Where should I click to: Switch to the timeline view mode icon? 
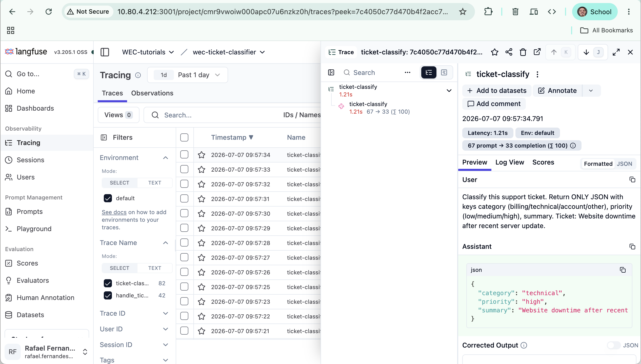pos(444,73)
